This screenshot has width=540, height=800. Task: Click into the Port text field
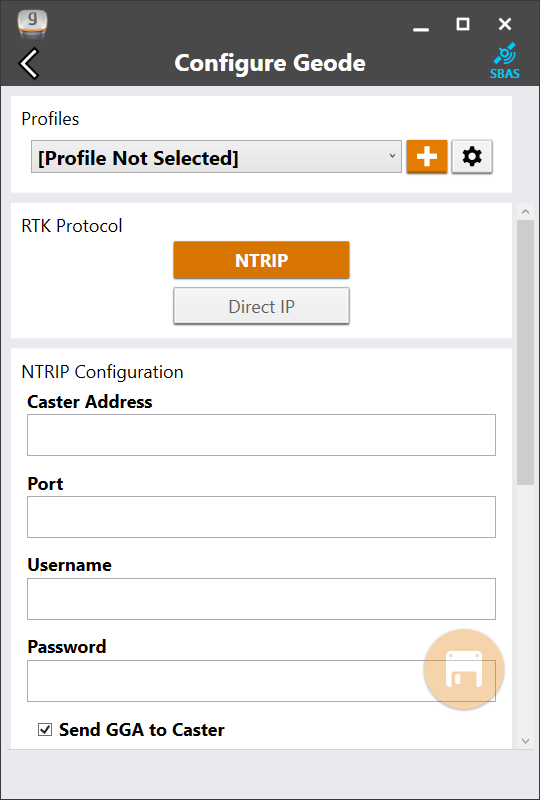pyautogui.click(x=261, y=517)
